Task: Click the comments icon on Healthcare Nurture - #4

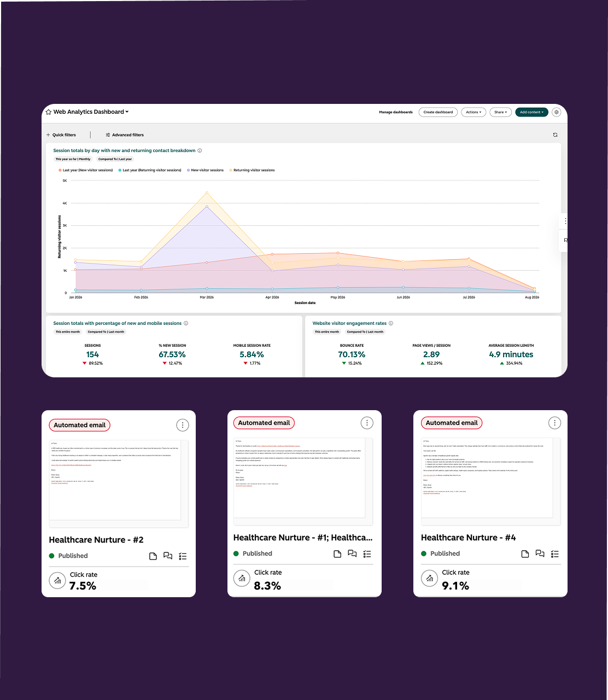Action: click(540, 554)
